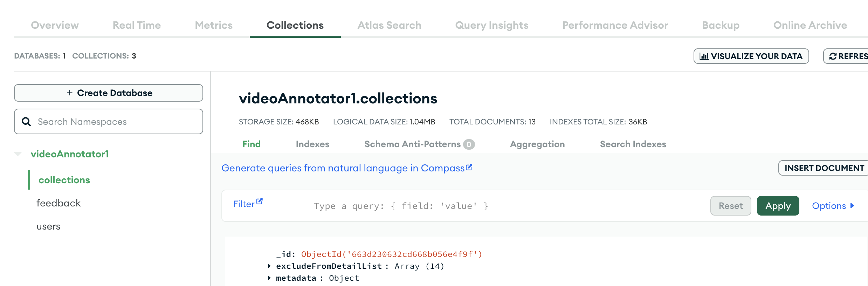Expand the query Options panel
868x286 pixels.
coord(833,206)
